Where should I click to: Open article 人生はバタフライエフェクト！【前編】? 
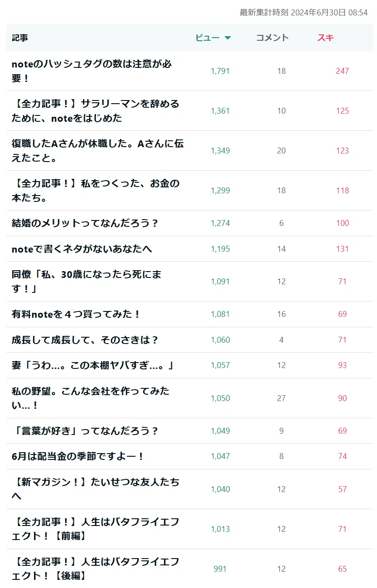click(95, 529)
